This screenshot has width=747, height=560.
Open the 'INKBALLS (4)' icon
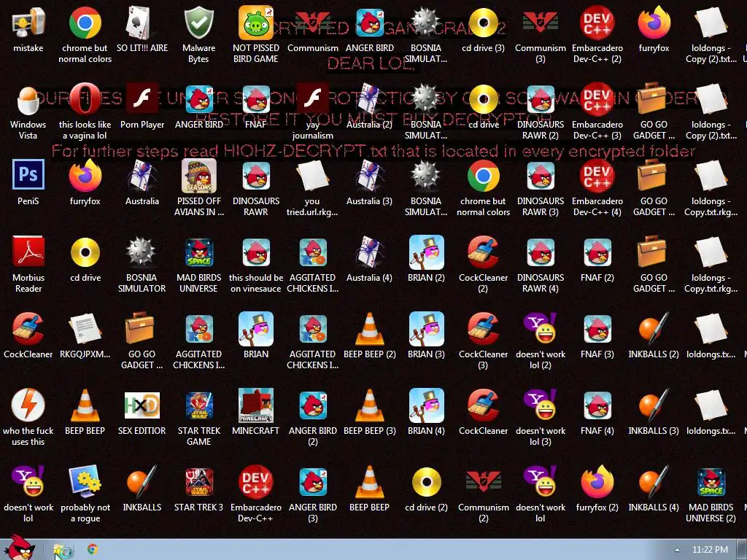654,481
